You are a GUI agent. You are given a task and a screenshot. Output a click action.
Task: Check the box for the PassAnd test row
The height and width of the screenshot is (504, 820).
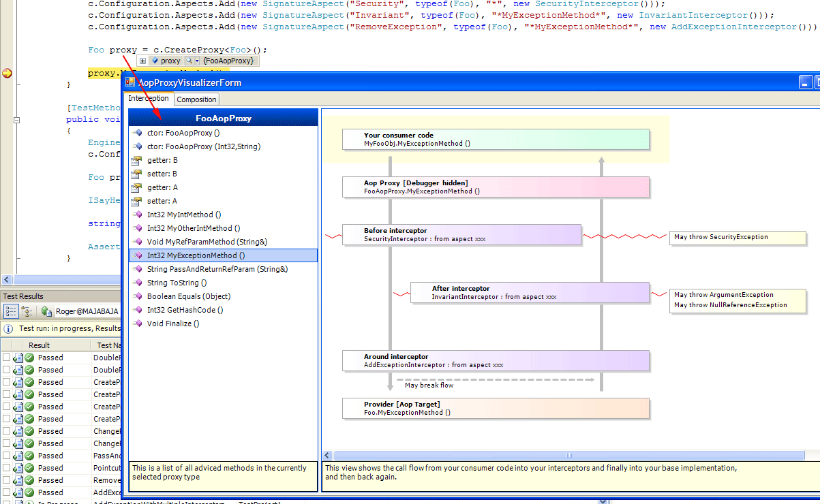pos(6,456)
